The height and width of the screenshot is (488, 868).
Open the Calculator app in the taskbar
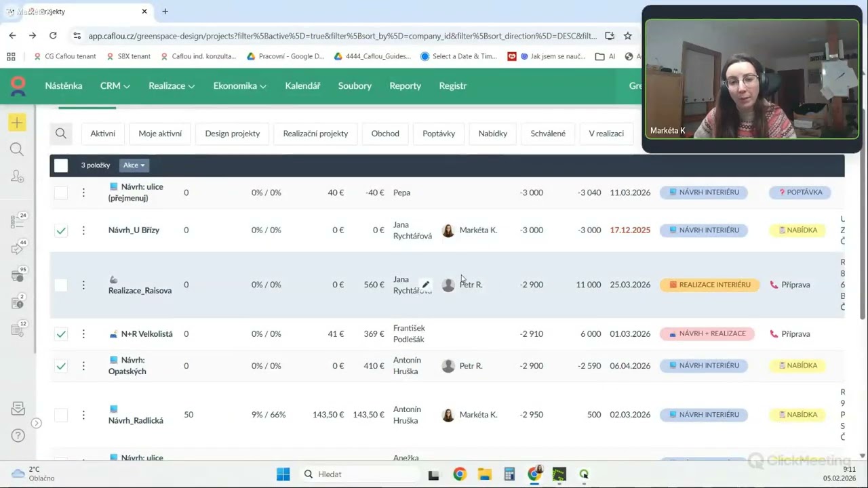pyautogui.click(x=509, y=474)
